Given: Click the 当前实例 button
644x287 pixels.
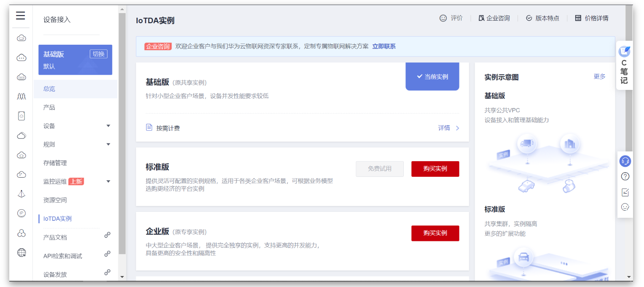Looking at the screenshot, I should point(432,76).
